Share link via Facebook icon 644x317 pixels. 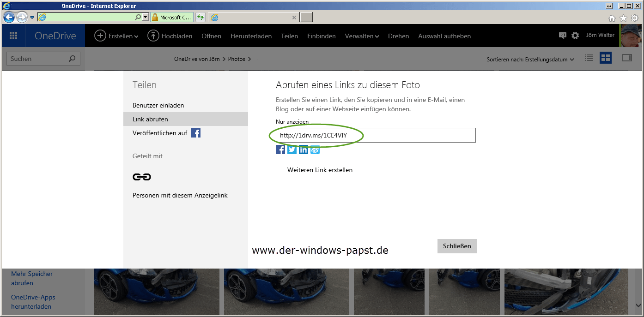tap(280, 150)
